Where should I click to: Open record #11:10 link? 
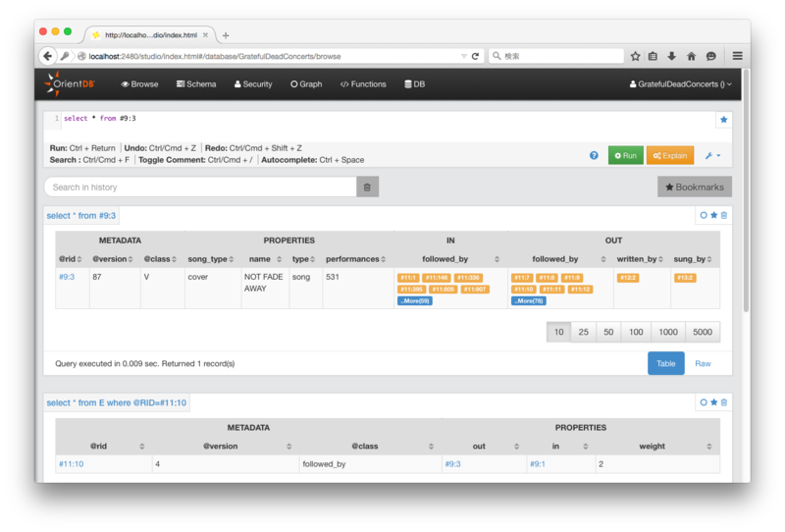[x=71, y=464]
